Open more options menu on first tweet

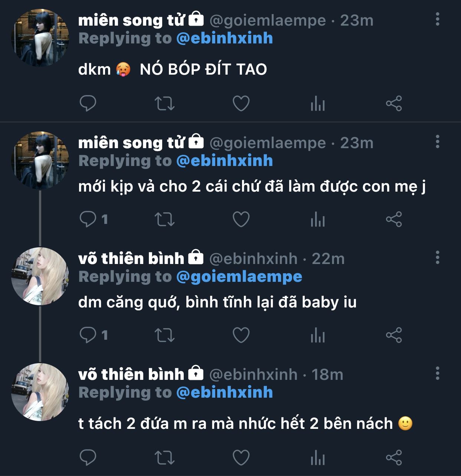tap(438, 19)
